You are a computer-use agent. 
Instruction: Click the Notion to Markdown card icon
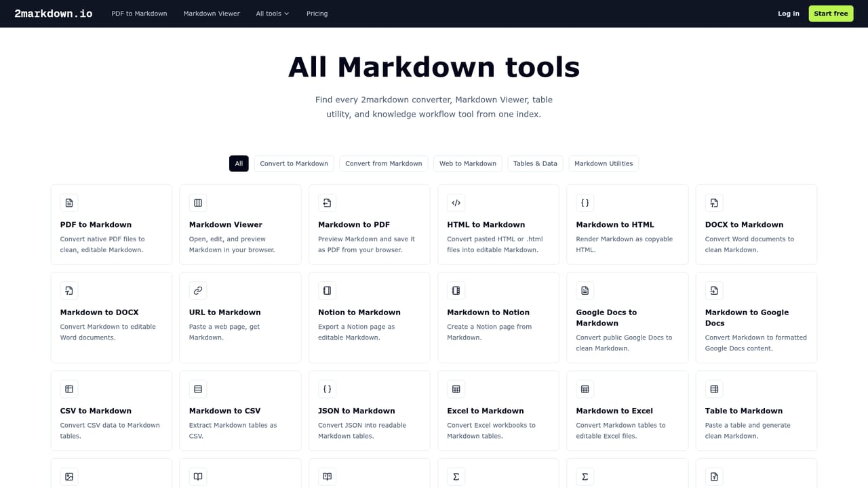pyautogui.click(x=327, y=291)
